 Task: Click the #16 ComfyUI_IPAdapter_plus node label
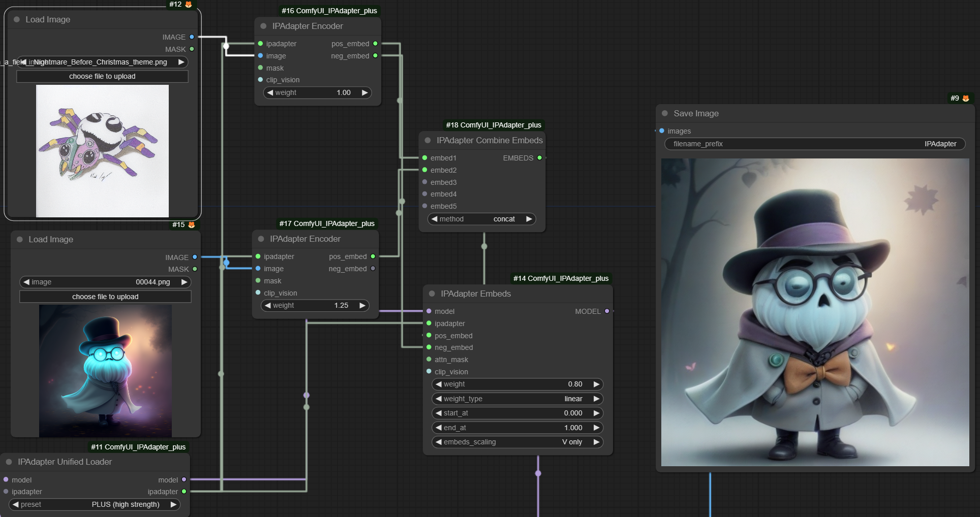pyautogui.click(x=329, y=11)
